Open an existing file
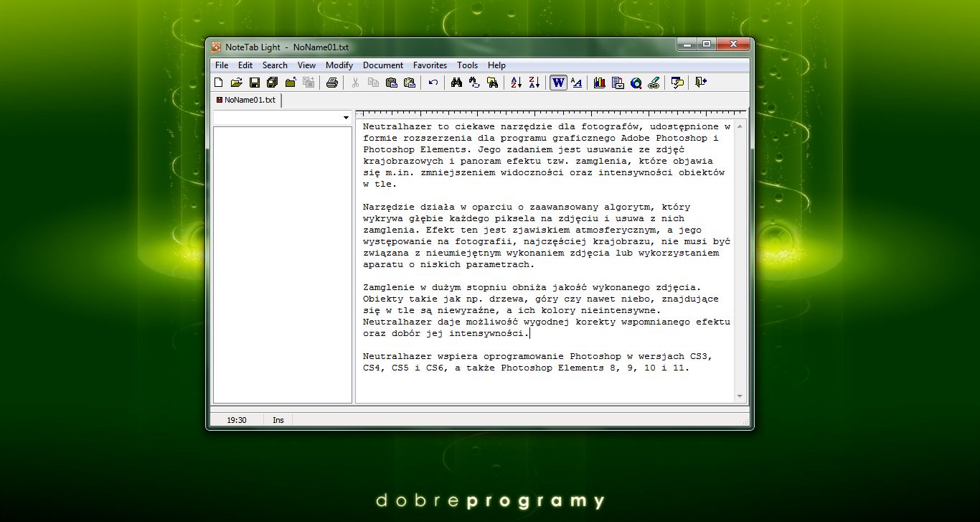This screenshot has height=522, width=980. pyautogui.click(x=236, y=83)
